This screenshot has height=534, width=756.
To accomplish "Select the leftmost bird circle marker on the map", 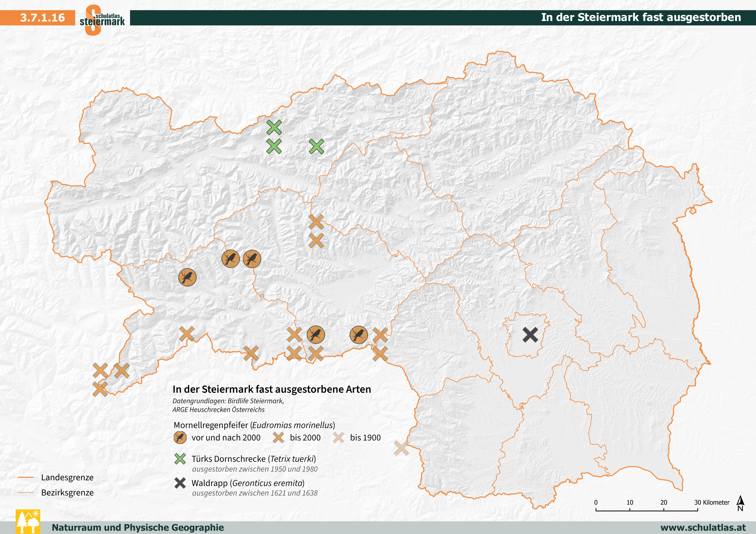I will point(187,278).
